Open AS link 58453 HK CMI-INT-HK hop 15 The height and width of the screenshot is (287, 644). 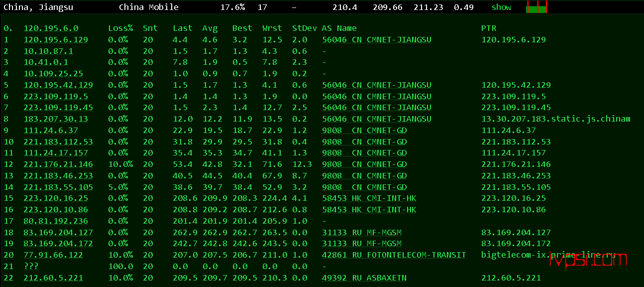point(369,198)
